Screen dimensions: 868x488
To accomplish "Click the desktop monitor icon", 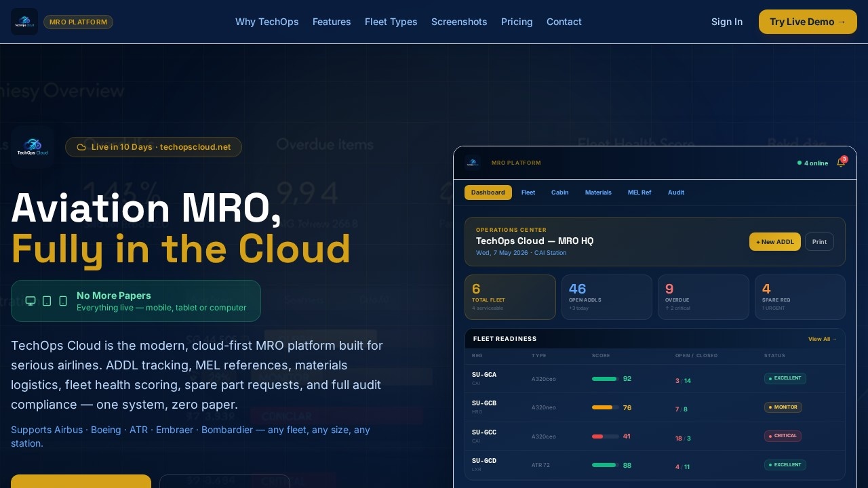I will click(31, 301).
